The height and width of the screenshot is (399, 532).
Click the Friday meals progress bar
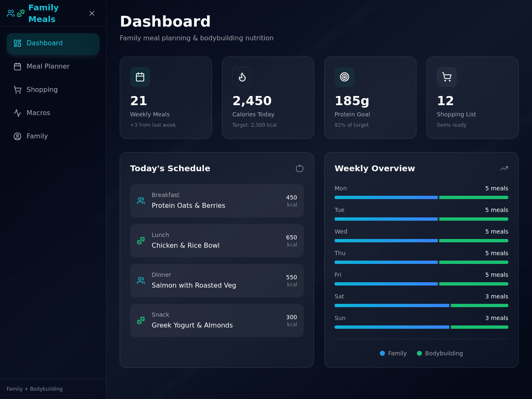point(421,284)
